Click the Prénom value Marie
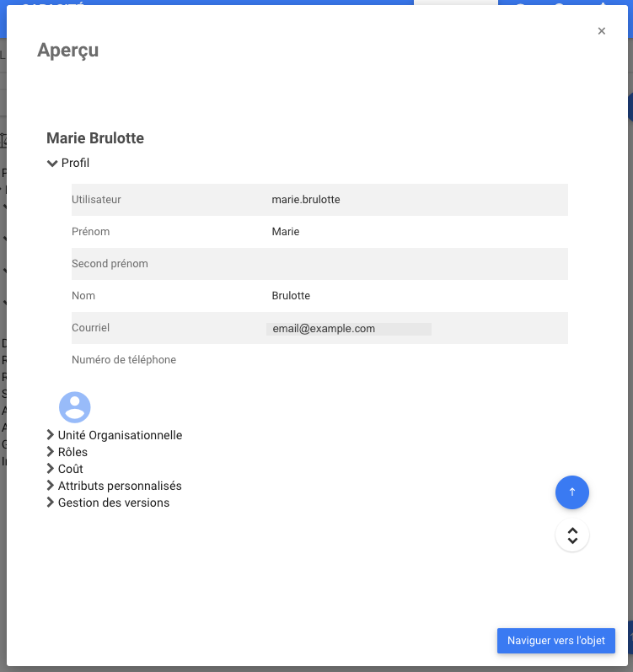633x672 pixels. pos(285,231)
